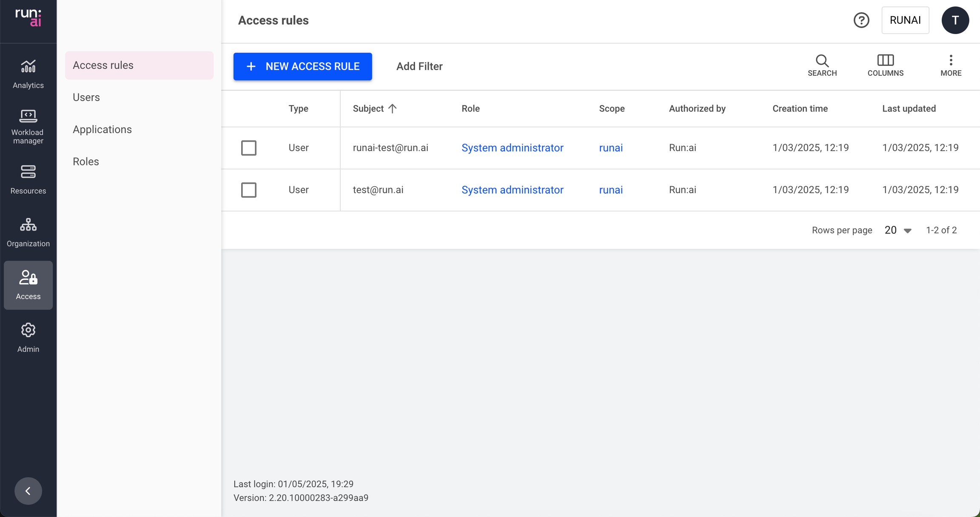This screenshot has height=517, width=980.
Task: Open System administrator role for test@run.ai
Action: pos(512,190)
